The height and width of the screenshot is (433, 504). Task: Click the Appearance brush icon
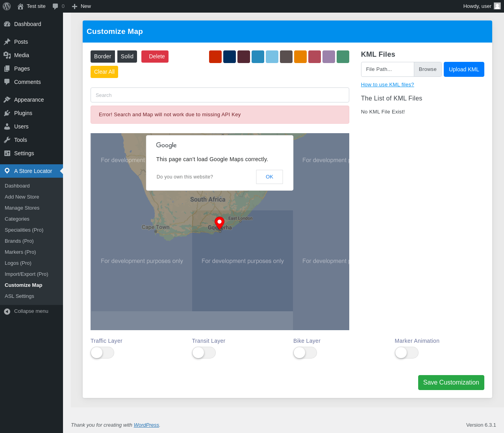point(7,100)
